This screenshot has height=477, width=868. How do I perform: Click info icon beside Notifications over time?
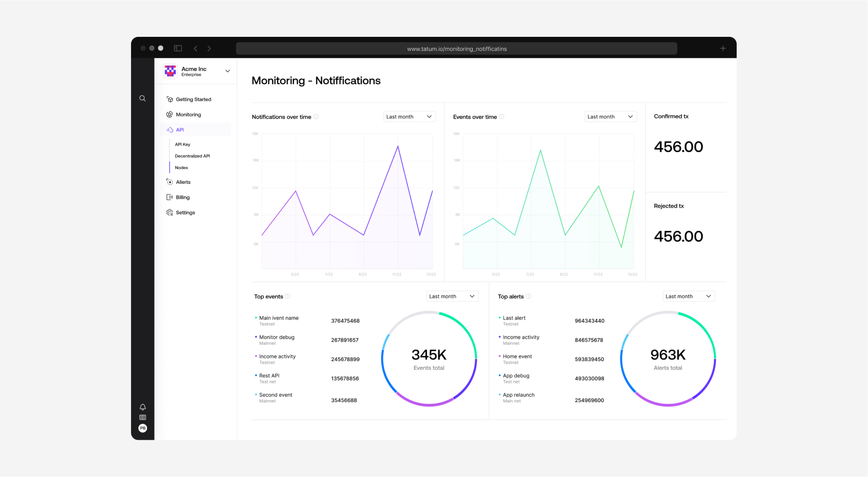(x=316, y=117)
